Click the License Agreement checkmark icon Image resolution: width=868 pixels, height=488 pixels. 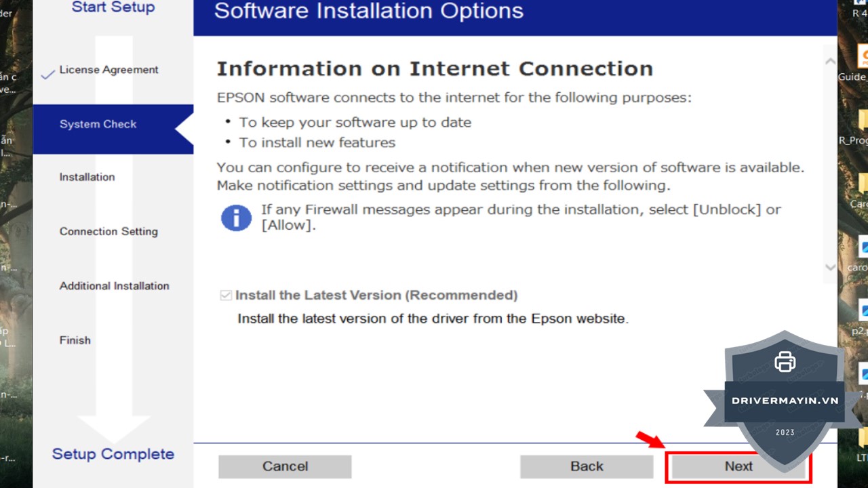click(47, 75)
